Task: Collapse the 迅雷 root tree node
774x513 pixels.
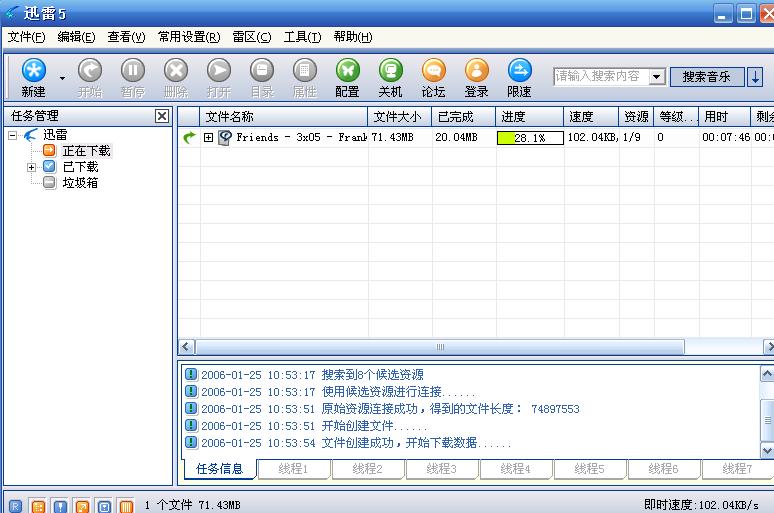Action: tap(13, 135)
